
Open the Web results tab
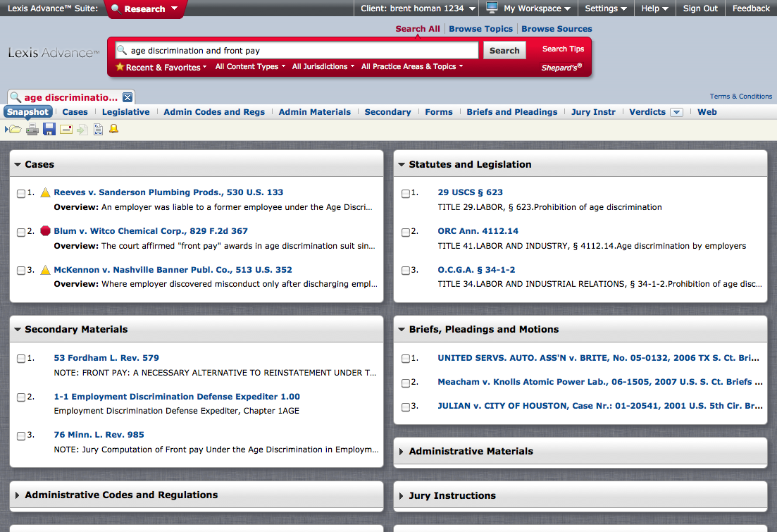click(x=707, y=112)
